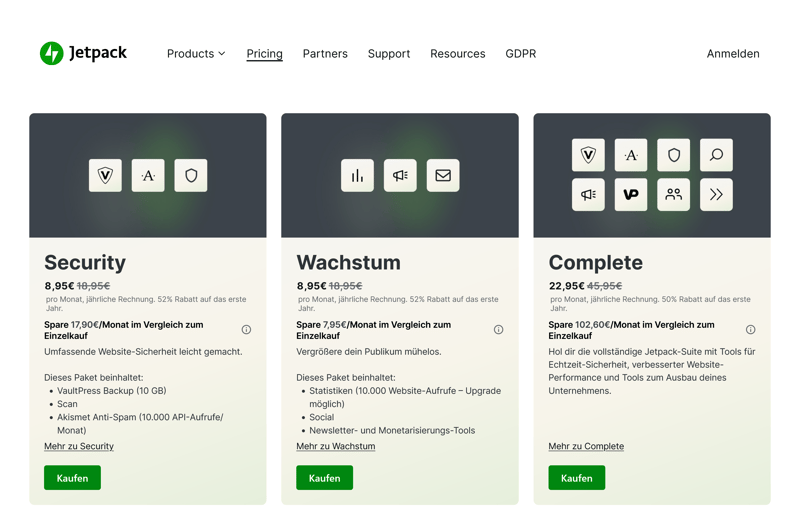Open the GDPR navigation link

(x=520, y=54)
